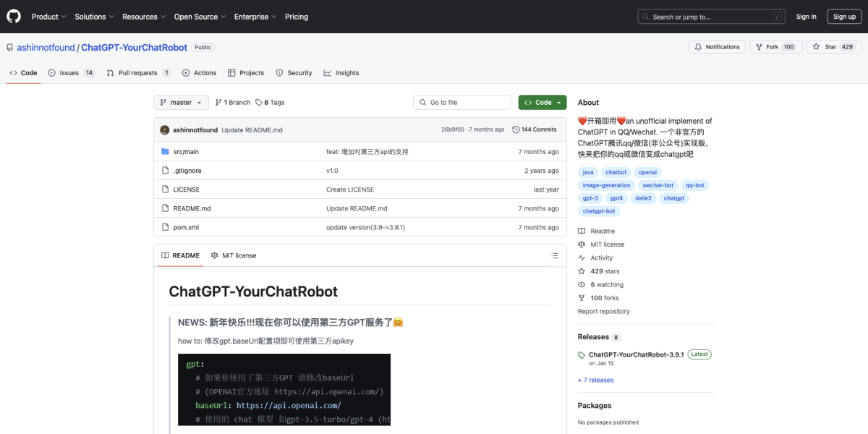Image resolution: width=868 pixels, height=434 pixels.
Task: Select the chatgpt-bot topic tag
Action: click(599, 210)
